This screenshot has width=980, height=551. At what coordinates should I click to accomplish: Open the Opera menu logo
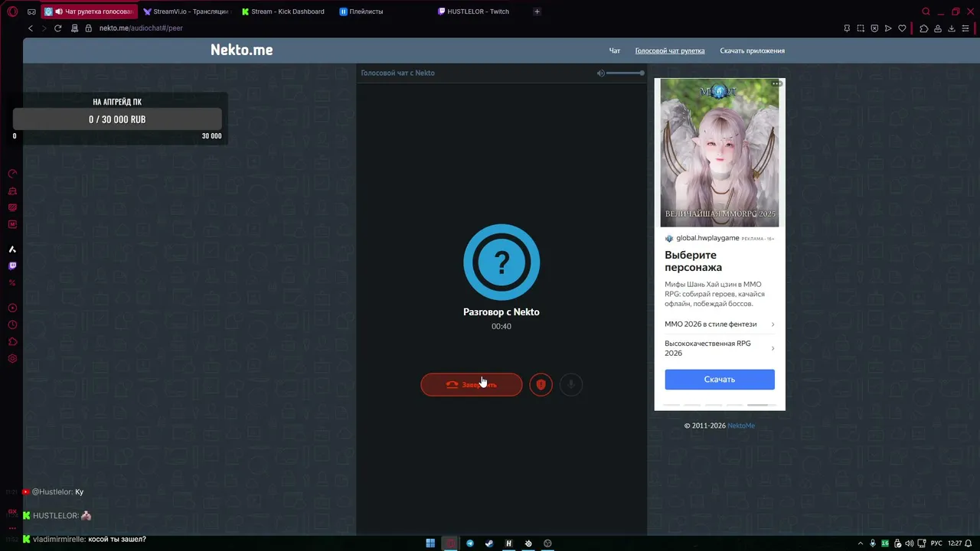12,11
